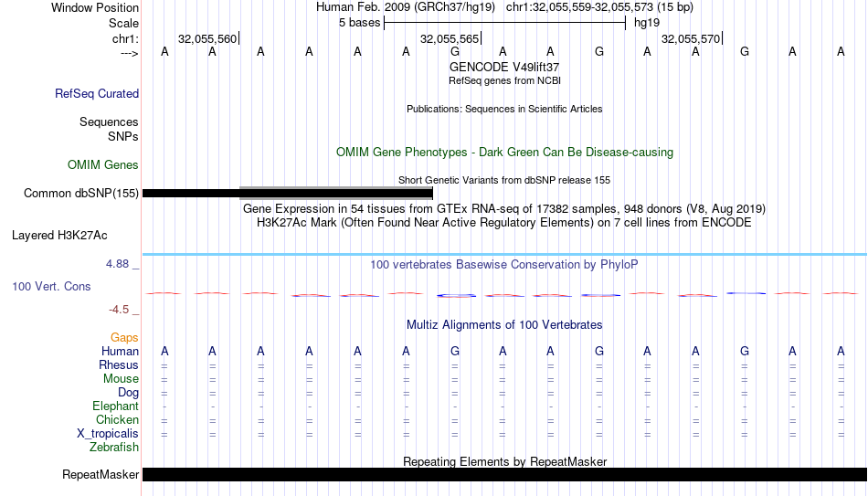
Task: Click position marker 32,055,560
Action: tap(207, 38)
